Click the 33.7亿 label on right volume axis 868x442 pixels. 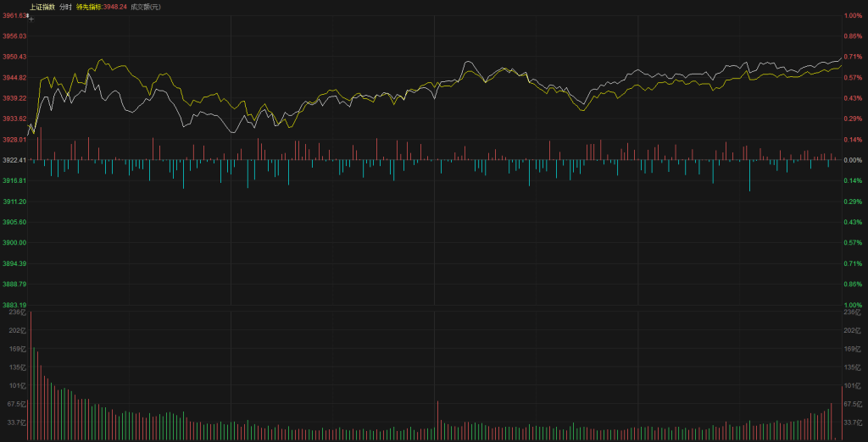[x=852, y=422]
